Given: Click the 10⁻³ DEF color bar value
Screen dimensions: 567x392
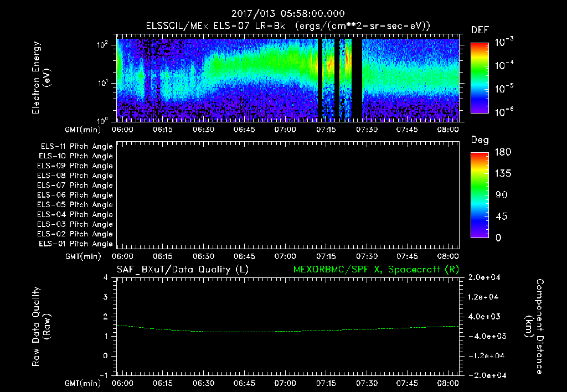Looking at the screenshot, I should [x=504, y=42].
